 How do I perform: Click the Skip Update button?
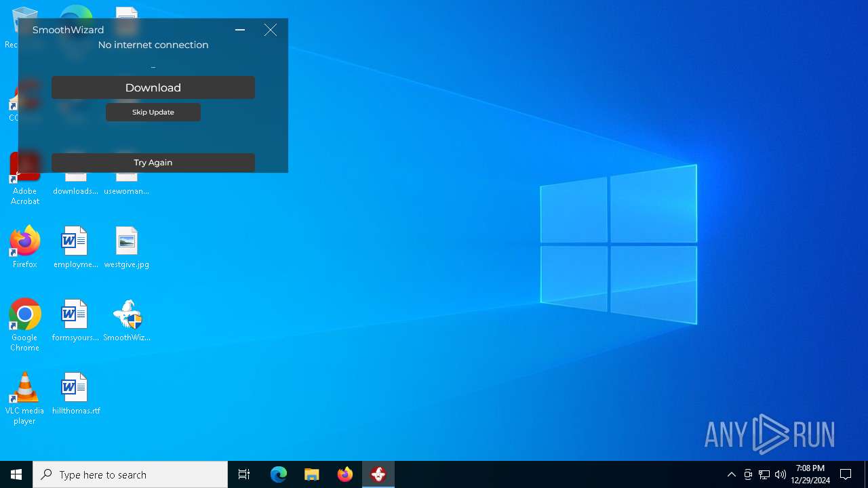[153, 112]
